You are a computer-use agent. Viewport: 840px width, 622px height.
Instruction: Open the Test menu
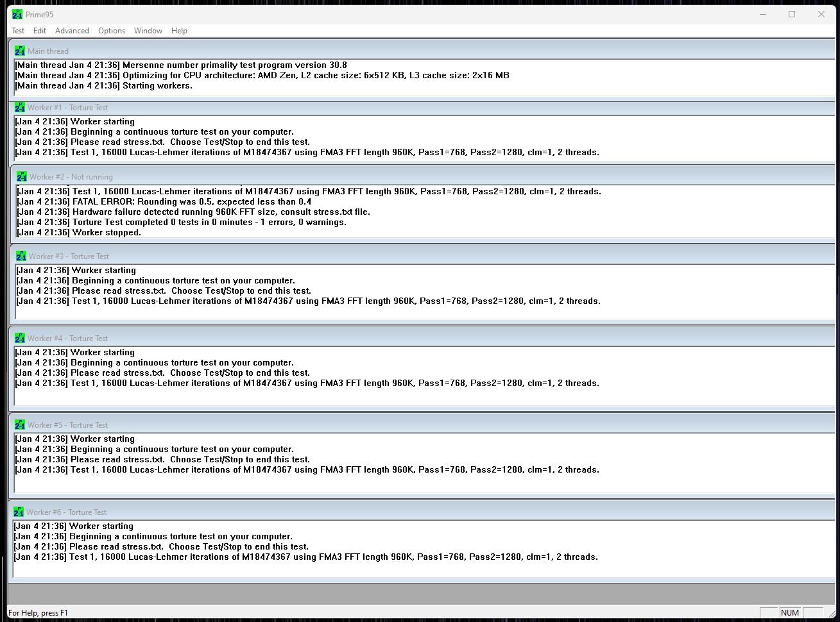tap(18, 31)
